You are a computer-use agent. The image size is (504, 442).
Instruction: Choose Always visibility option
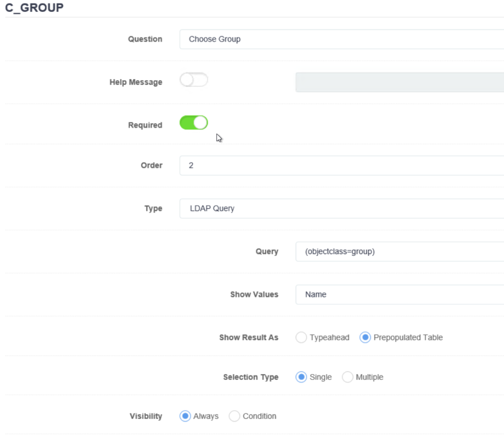pos(185,416)
